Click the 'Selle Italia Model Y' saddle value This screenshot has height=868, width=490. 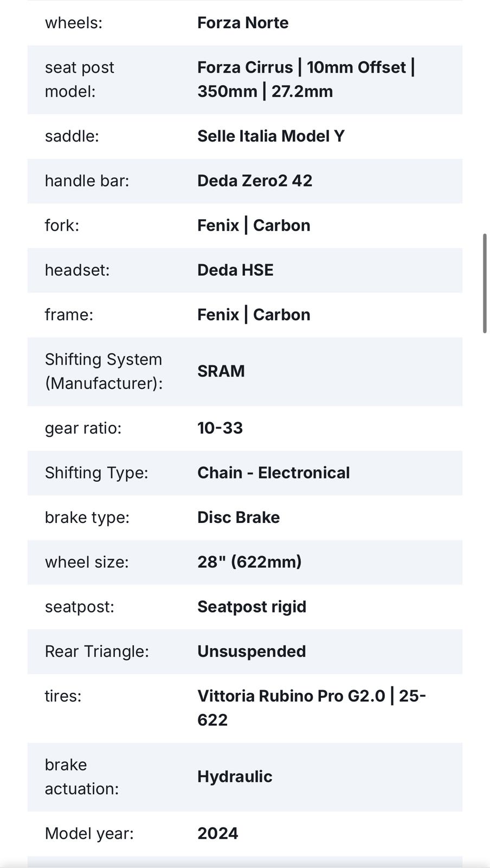[x=270, y=136]
